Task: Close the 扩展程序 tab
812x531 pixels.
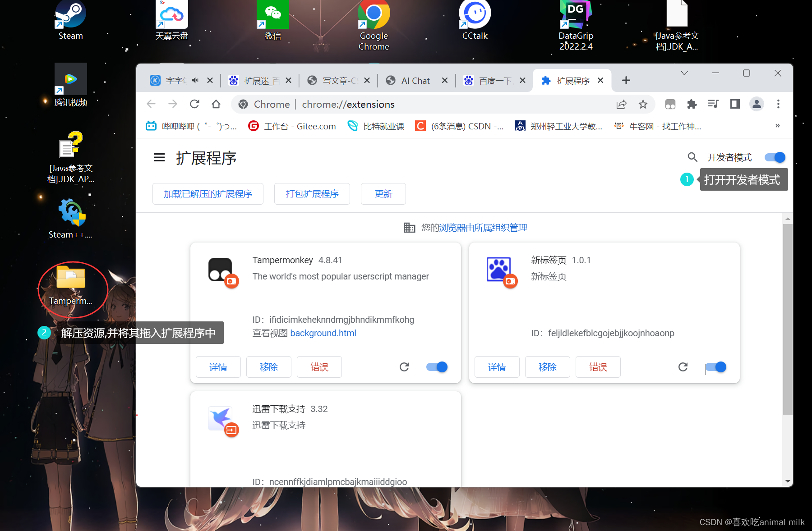Action: pyautogui.click(x=600, y=80)
